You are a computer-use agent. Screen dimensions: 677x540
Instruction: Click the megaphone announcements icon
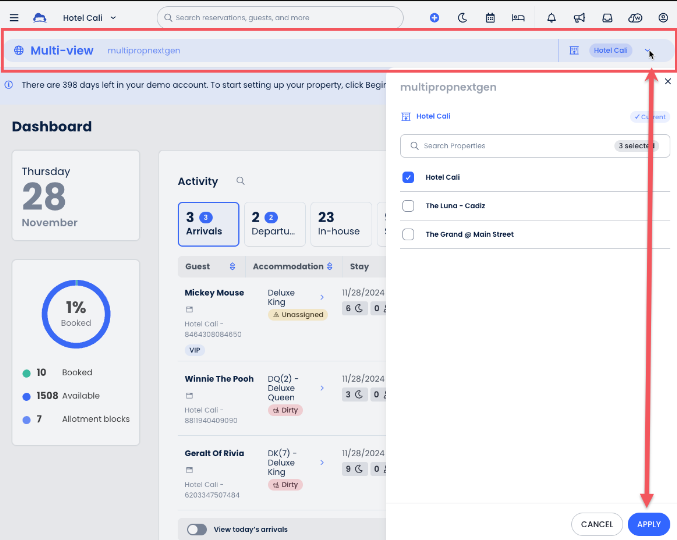coord(579,18)
